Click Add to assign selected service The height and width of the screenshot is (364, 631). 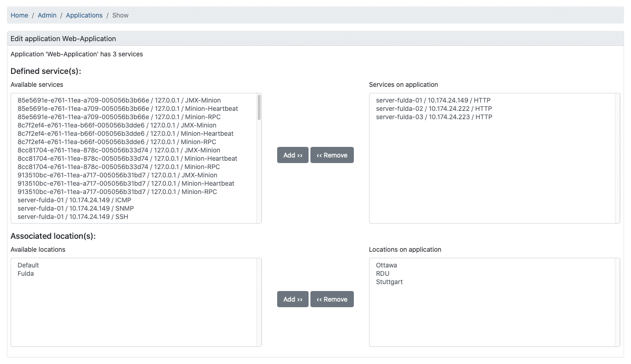[292, 155]
